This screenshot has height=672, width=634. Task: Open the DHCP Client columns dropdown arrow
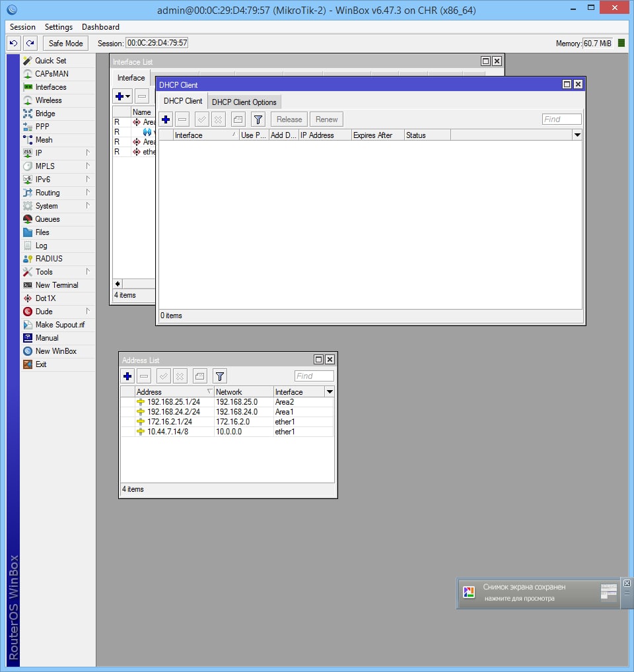tap(577, 135)
